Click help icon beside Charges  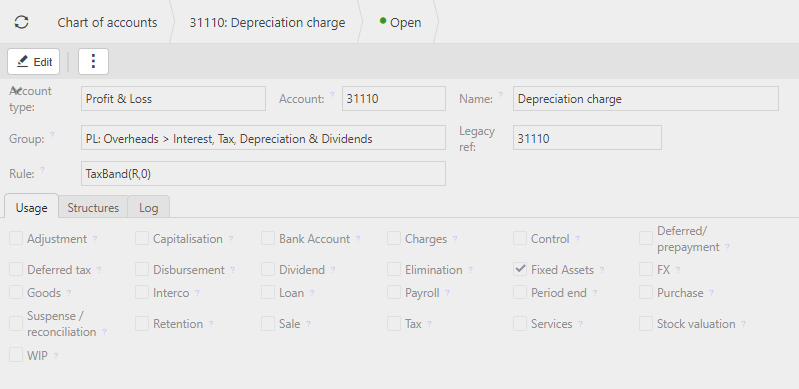(x=455, y=239)
